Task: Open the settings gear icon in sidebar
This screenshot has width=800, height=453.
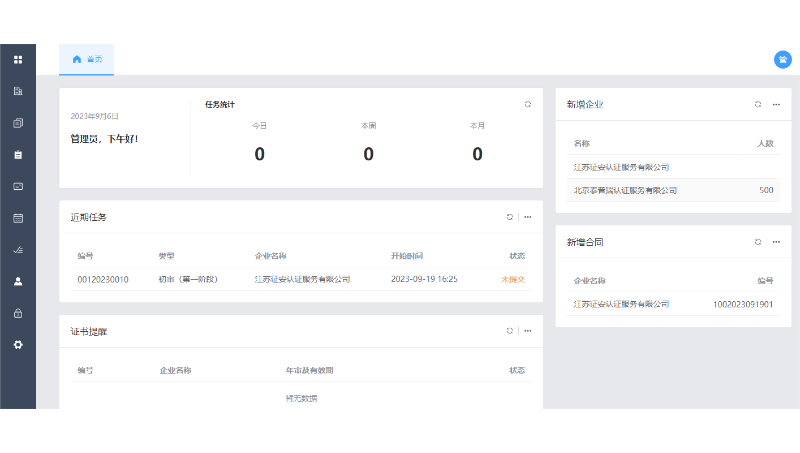Action: pos(18,345)
